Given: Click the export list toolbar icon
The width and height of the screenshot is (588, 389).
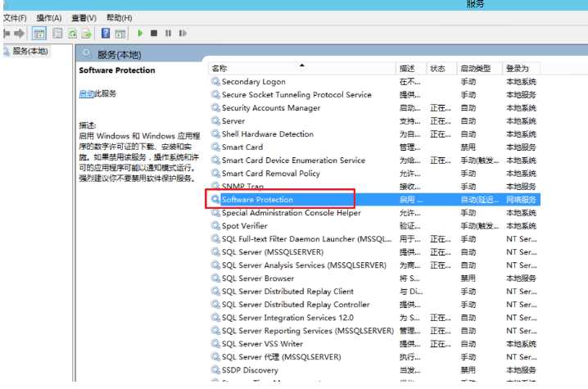Looking at the screenshot, I should (x=86, y=34).
